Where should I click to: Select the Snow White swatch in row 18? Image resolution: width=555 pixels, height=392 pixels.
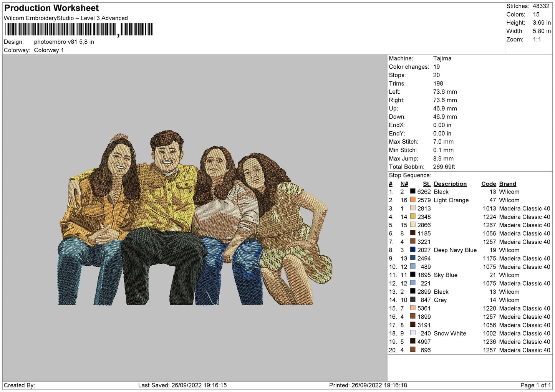413,333
